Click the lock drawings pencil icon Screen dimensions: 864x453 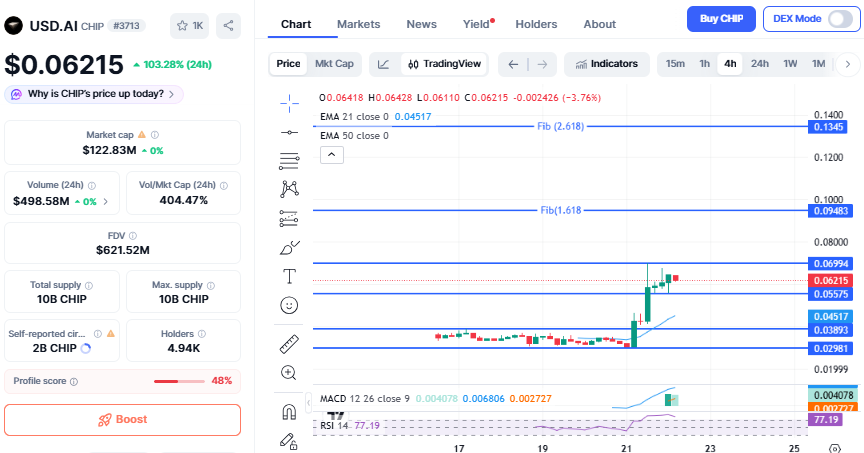click(289, 441)
